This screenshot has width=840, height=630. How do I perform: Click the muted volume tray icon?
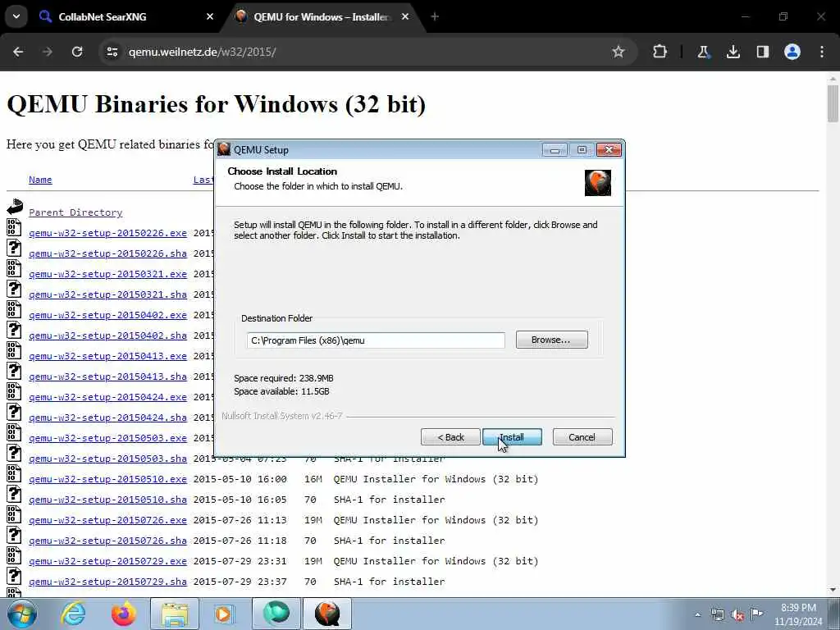click(737, 615)
